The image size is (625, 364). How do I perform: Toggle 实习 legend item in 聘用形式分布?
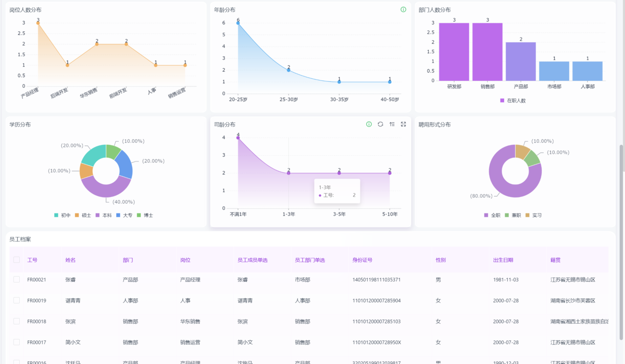click(x=533, y=215)
